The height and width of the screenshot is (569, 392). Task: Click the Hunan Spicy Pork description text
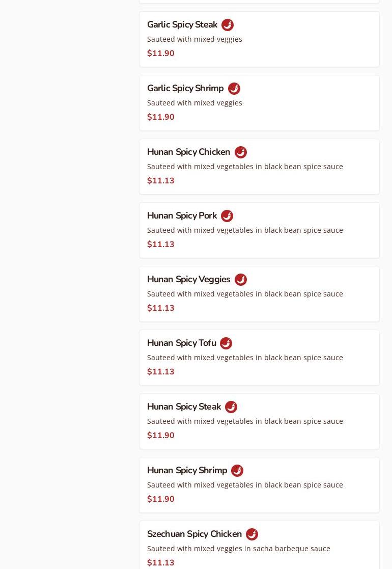[245, 230]
